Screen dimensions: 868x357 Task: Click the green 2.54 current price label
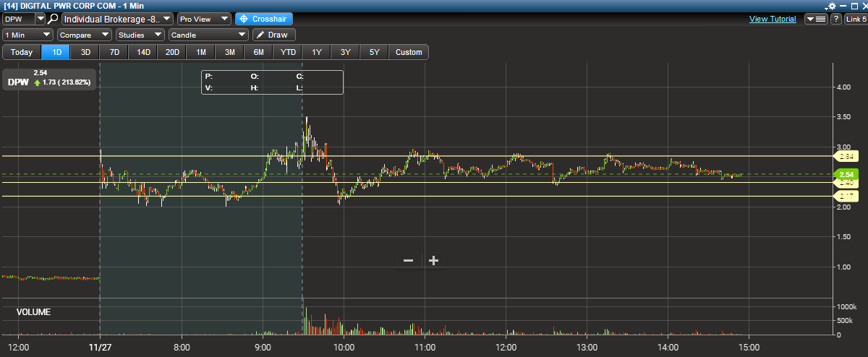click(846, 174)
